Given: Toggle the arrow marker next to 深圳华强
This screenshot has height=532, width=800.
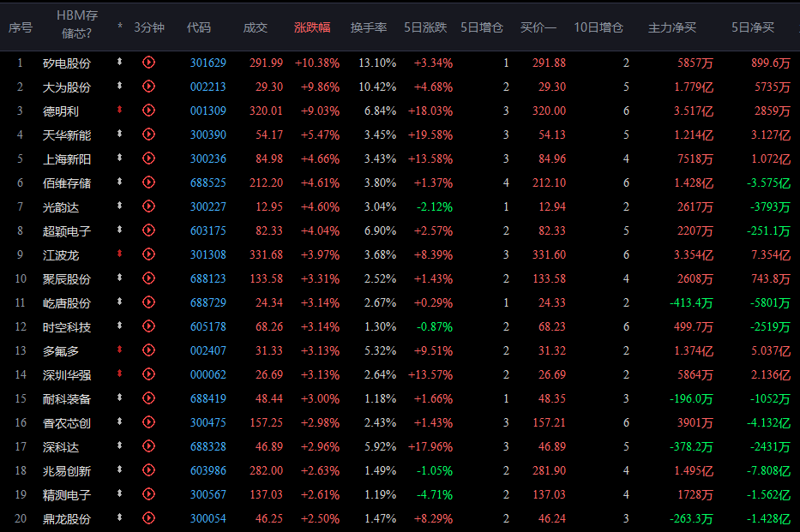Looking at the screenshot, I should point(120,374).
